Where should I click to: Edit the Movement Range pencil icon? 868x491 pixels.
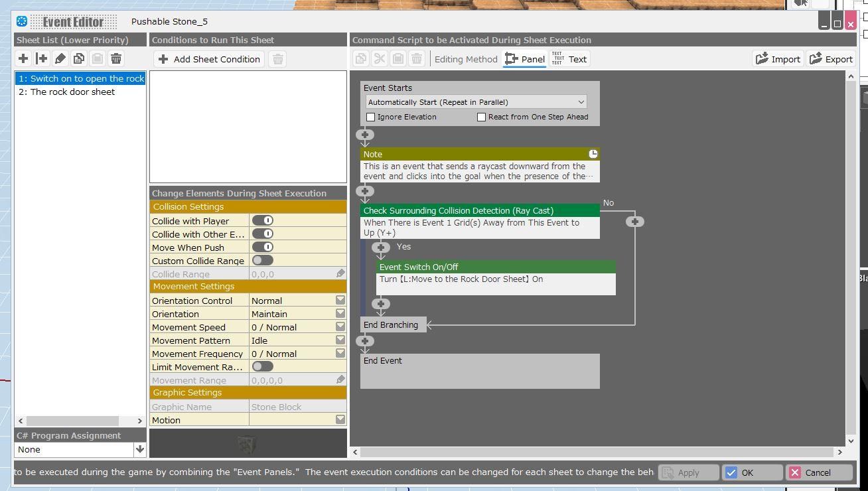340,380
